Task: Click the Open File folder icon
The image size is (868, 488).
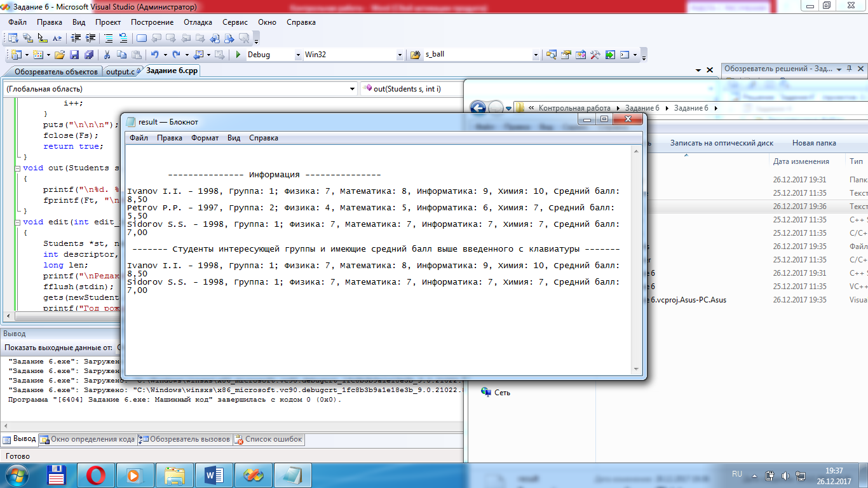Action: coord(60,55)
